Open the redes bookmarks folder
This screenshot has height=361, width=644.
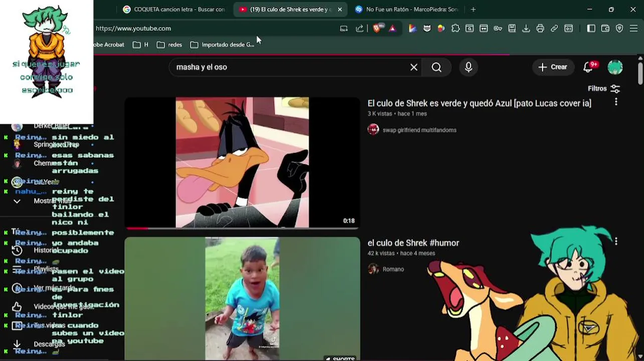click(x=169, y=45)
